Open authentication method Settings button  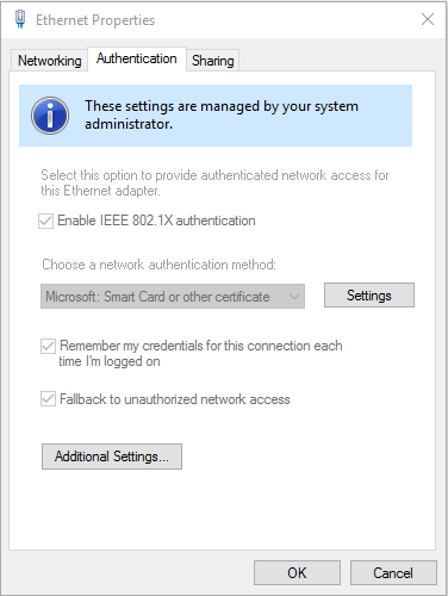coord(369,295)
